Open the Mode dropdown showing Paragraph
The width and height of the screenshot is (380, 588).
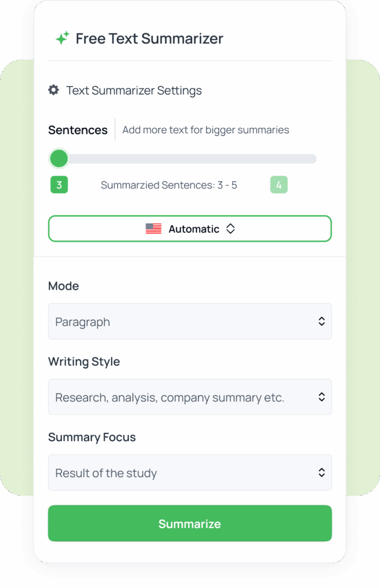tap(190, 322)
